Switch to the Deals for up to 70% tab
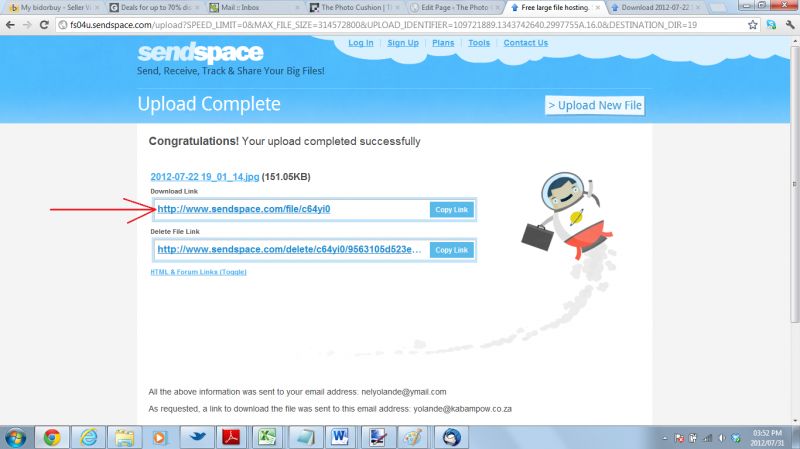 coord(154,8)
